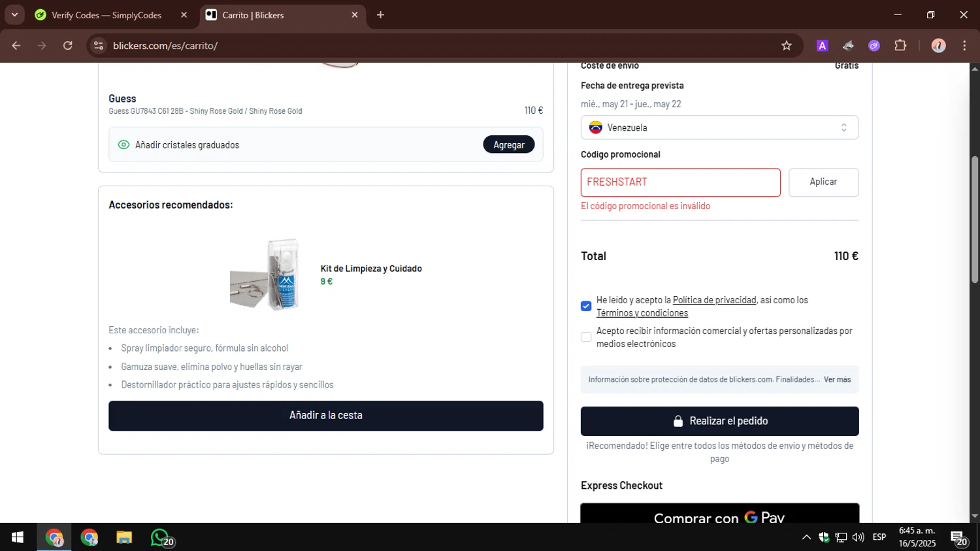Image resolution: width=980 pixels, height=551 pixels.
Task: Open the tab search dropdown arrow
Action: 14,15
